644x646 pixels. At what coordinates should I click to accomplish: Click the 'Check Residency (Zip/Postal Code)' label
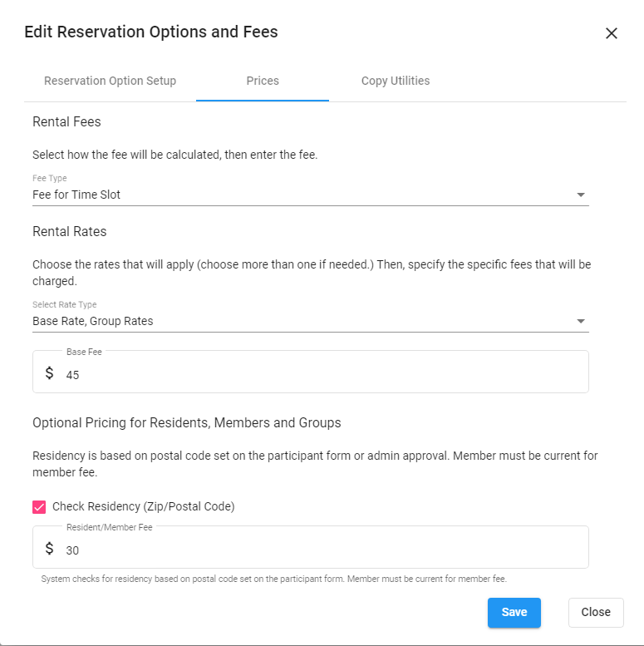(143, 506)
